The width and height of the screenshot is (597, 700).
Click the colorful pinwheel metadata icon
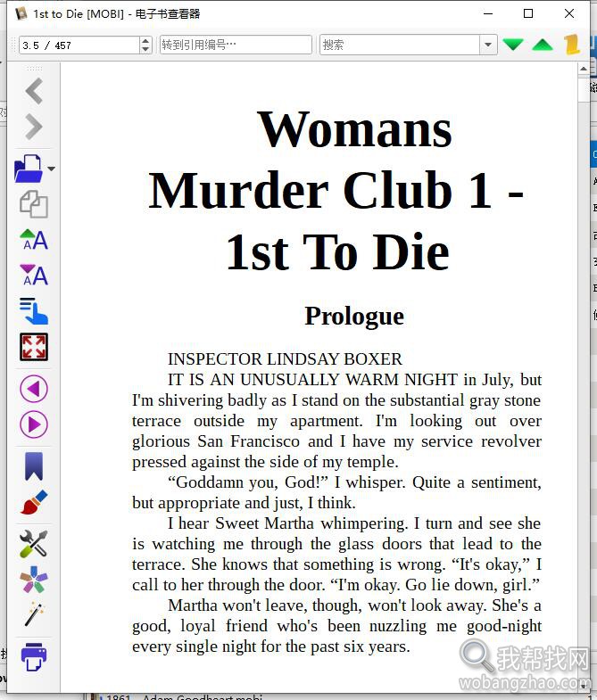point(34,580)
